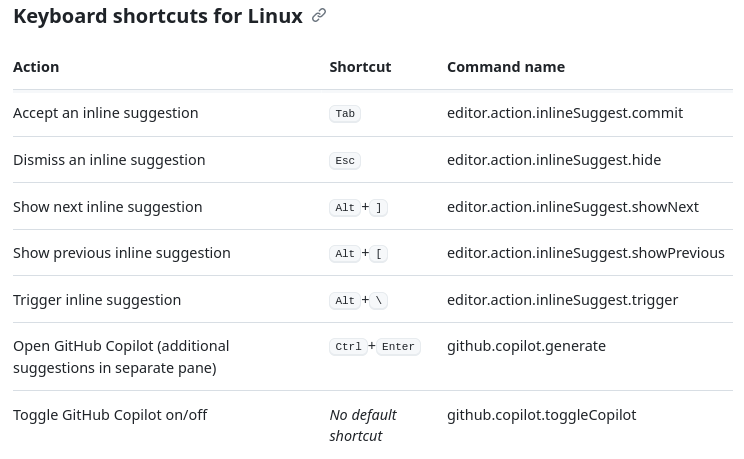This screenshot has width=744, height=459.
Task: Click the backslash key badge
Action: 380,301
